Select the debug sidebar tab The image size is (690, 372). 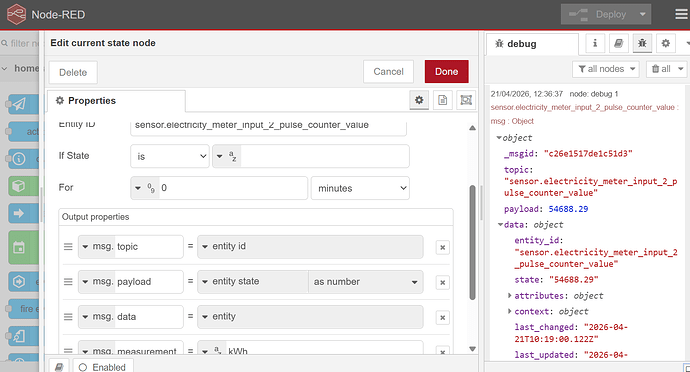click(x=532, y=44)
